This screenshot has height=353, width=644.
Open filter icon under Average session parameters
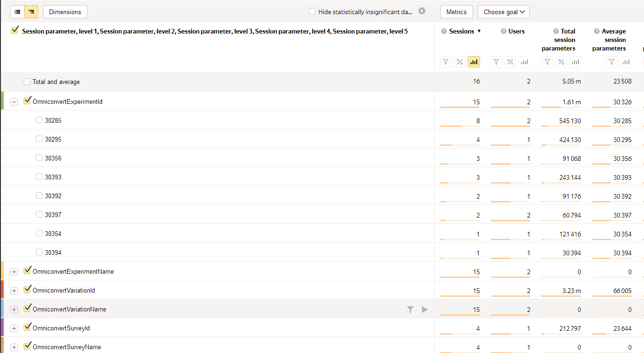click(612, 62)
